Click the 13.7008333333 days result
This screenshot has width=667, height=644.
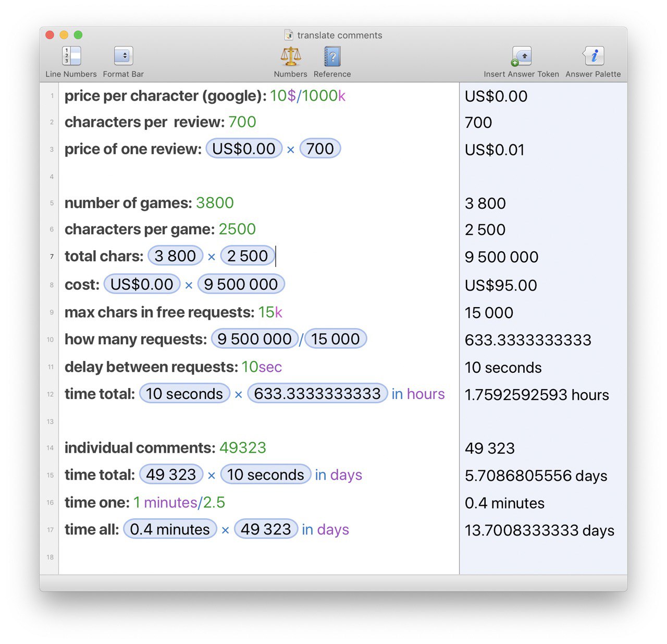click(x=539, y=530)
